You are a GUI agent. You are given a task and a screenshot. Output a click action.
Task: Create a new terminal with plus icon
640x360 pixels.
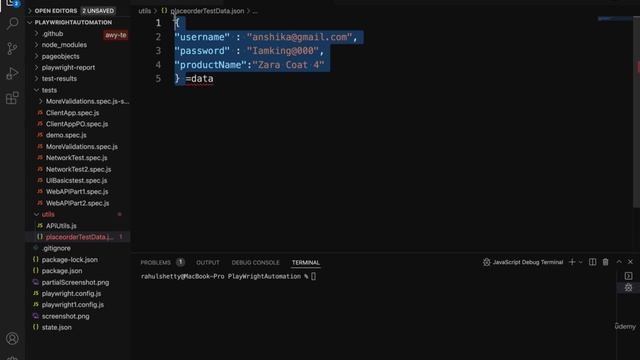571,262
